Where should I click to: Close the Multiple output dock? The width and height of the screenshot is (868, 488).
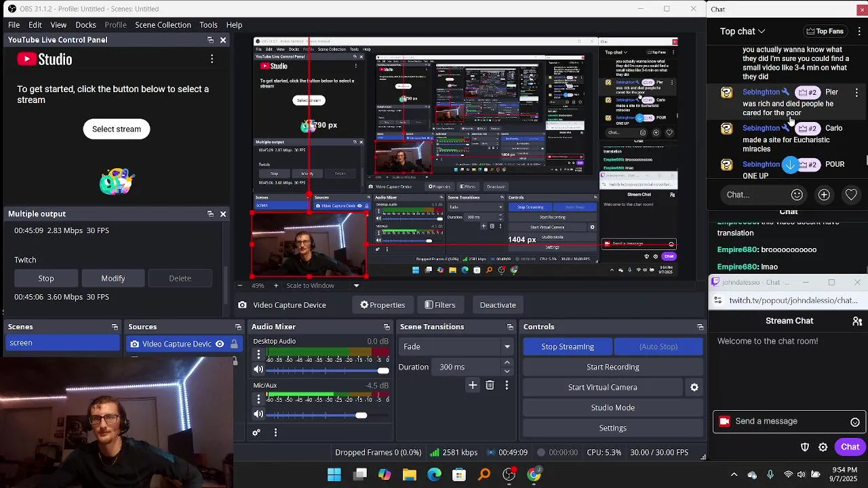point(222,213)
